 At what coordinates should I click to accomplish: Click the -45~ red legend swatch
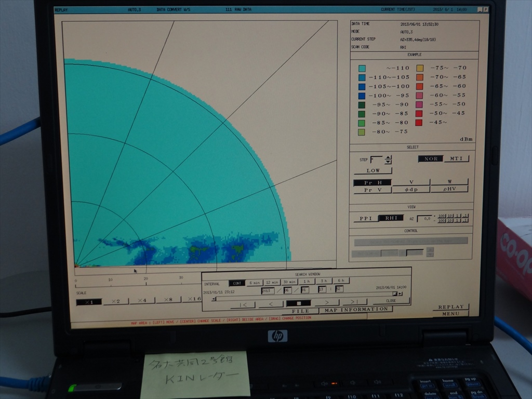(x=419, y=123)
